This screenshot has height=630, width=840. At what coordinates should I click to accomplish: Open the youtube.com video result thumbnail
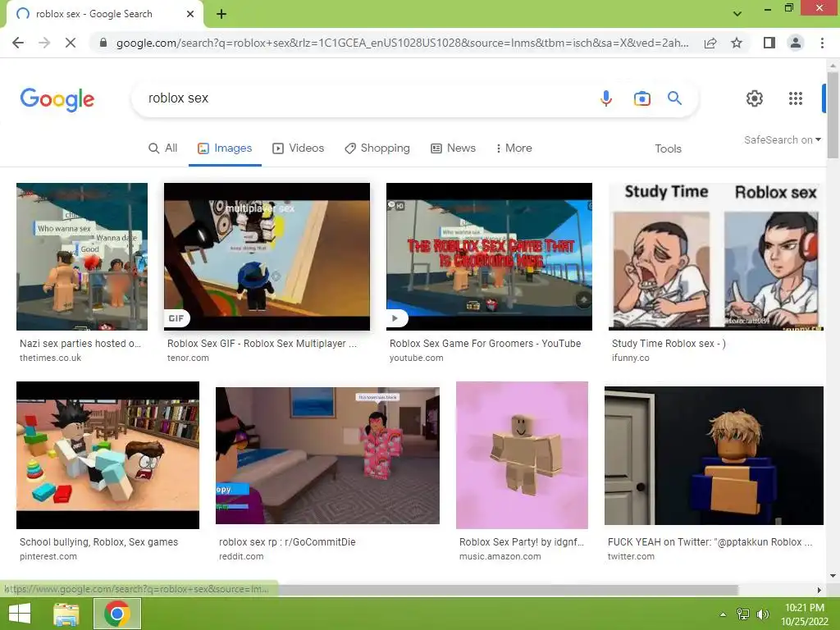click(x=489, y=257)
